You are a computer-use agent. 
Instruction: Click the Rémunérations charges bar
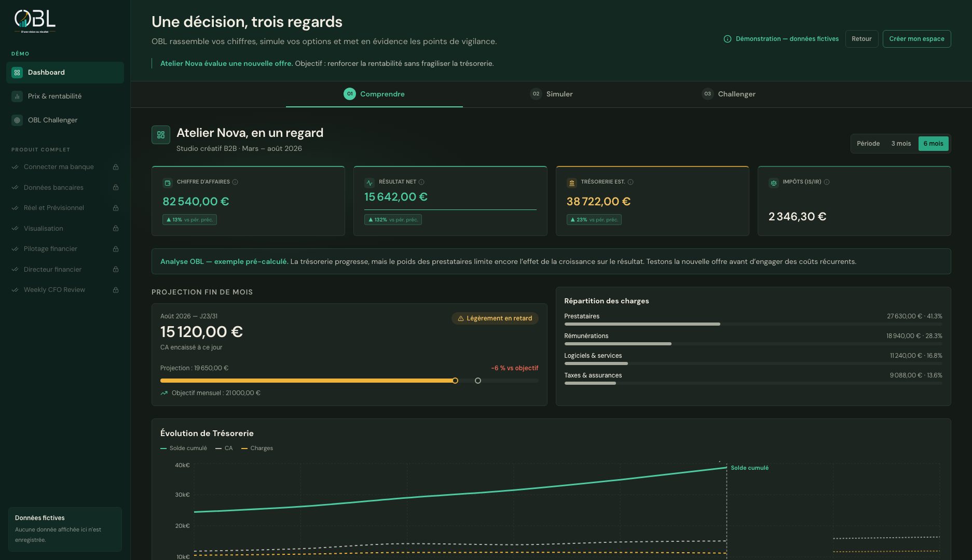(753, 344)
